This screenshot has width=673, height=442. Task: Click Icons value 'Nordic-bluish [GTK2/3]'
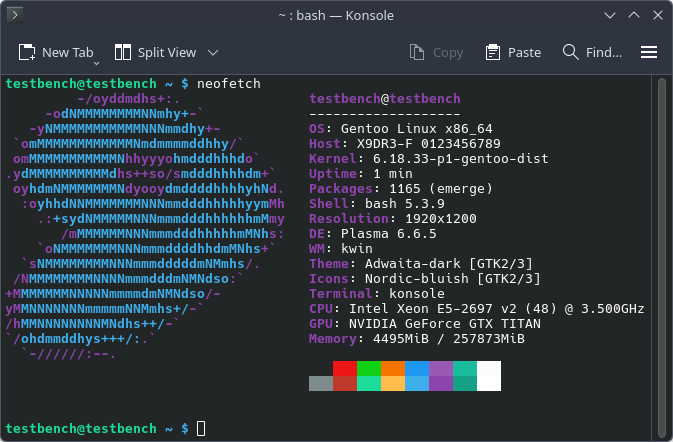pyautogui.click(x=452, y=279)
